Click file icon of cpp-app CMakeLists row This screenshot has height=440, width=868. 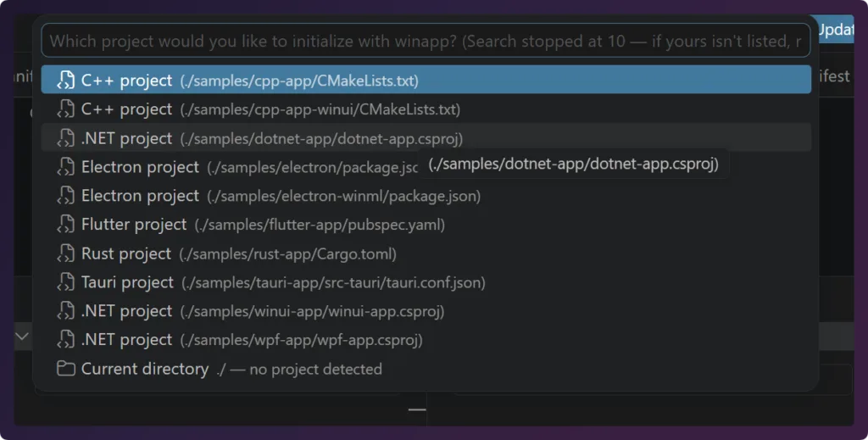pyautogui.click(x=66, y=81)
